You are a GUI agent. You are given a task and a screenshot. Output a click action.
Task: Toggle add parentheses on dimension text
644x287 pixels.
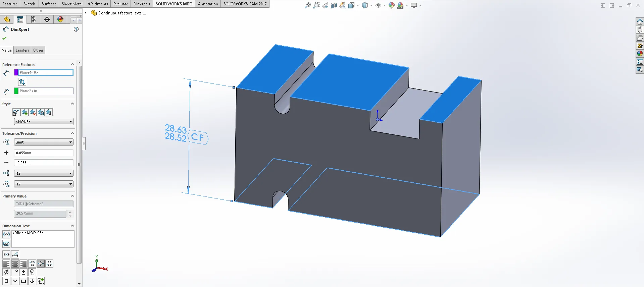pos(6,234)
